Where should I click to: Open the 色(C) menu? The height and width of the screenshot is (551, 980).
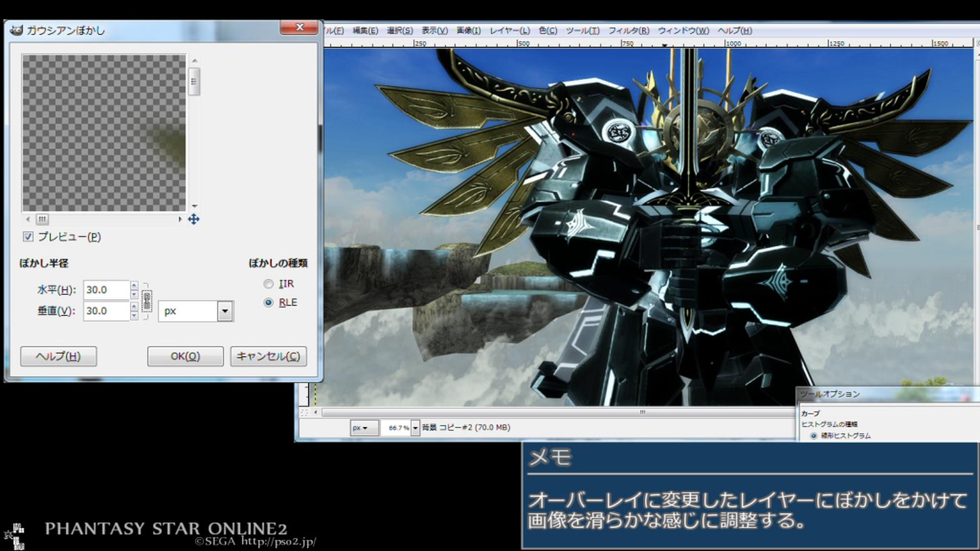coord(547,30)
